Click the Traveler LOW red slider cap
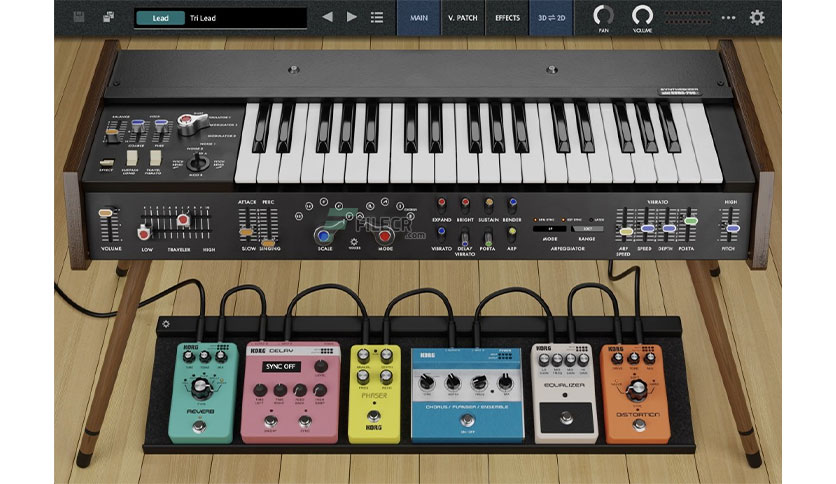 (143, 233)
